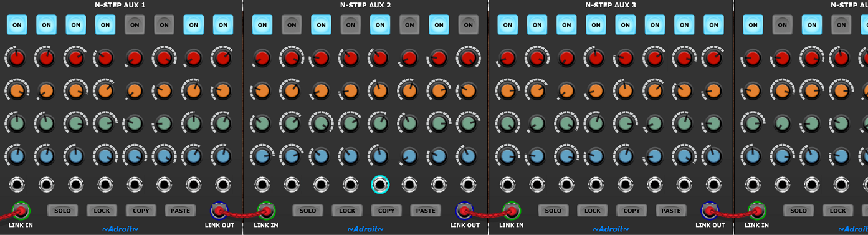
Task: Click the LINK OUT jack on N-STEP AUX 1
Action: pyautogui.click(x=219, y=211)
